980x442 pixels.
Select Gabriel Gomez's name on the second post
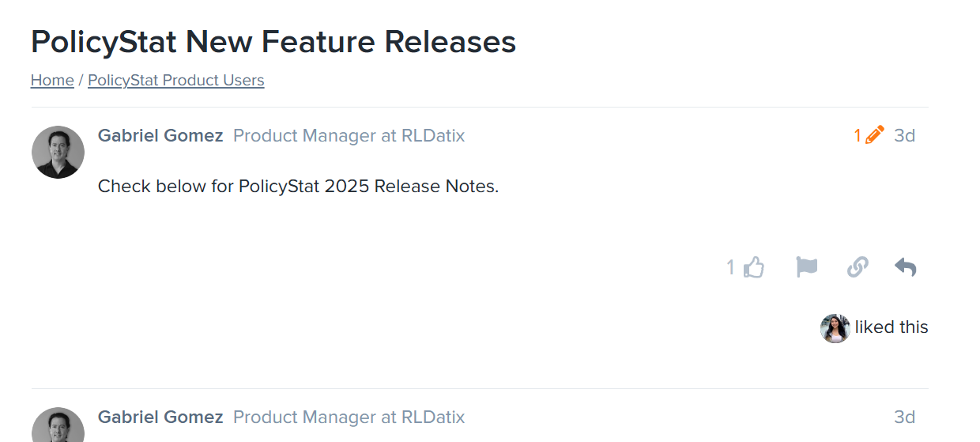[x=160, y=417]
